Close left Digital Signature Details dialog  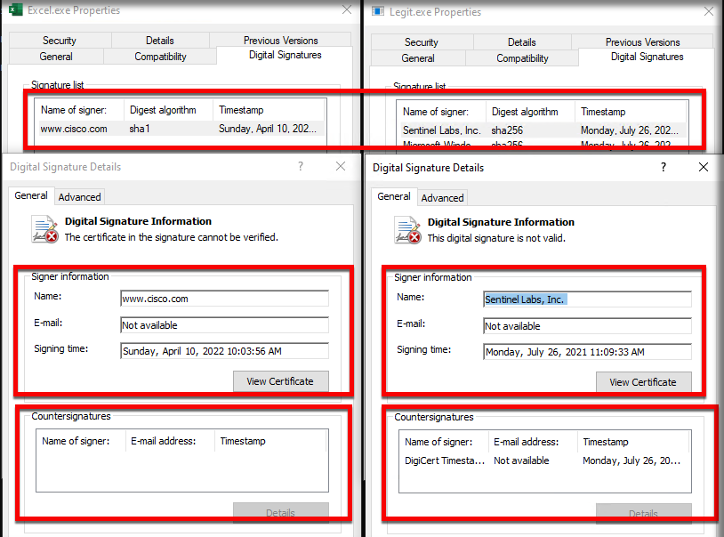coord(340,166)
